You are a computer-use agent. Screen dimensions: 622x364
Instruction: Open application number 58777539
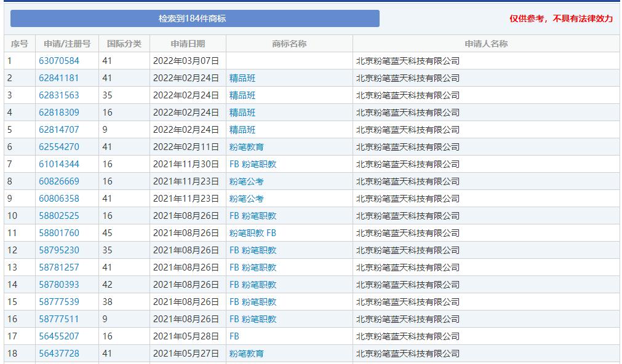tap(59, 302)
